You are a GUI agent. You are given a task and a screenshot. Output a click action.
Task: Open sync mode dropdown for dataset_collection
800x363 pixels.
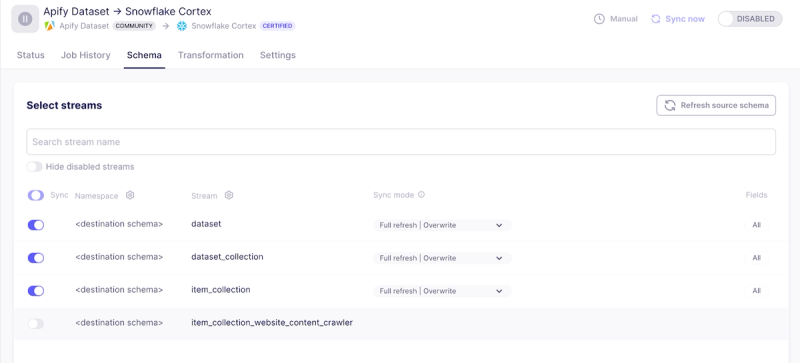tap(442, 258)
